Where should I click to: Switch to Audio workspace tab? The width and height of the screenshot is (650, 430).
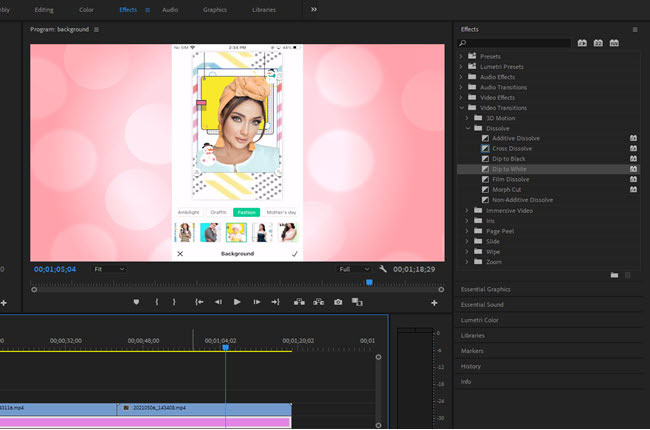170,10
